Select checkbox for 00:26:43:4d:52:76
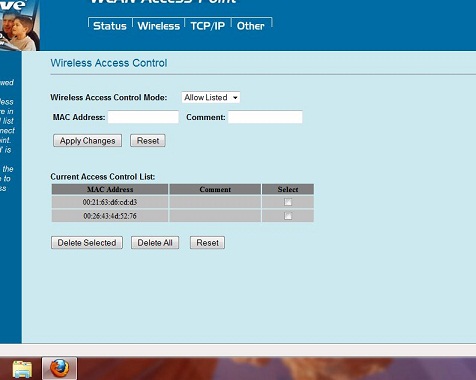 288,216
